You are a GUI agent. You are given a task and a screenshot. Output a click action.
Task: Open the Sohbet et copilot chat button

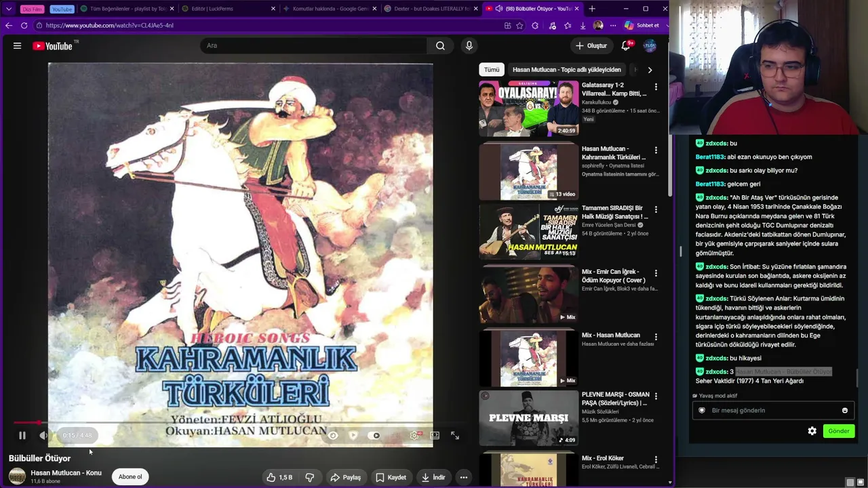click(642, 26)
